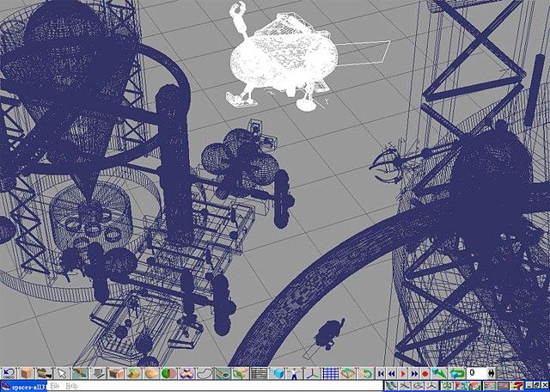The image size is (550, 392).
Task: Jump to the animation's first frame
Action: point(381,374)
